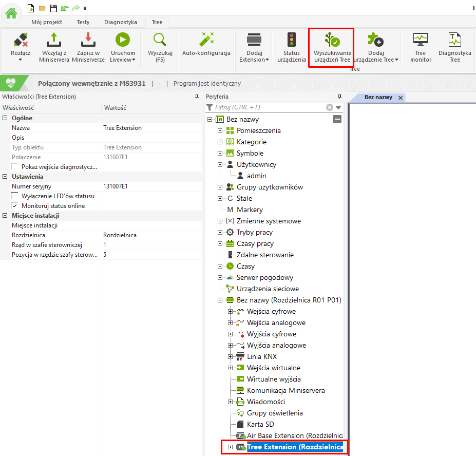The width and height of the screenshot is (476, 456).
Task: Click the Diagnostyka Tree icon
Action: coord(454,40)
